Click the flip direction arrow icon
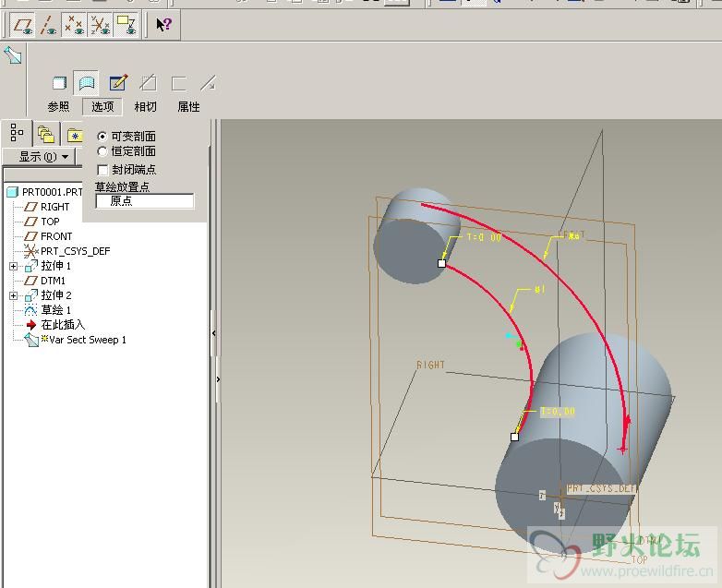The width and height of the screenshot is (722, 588). [208, 83]
